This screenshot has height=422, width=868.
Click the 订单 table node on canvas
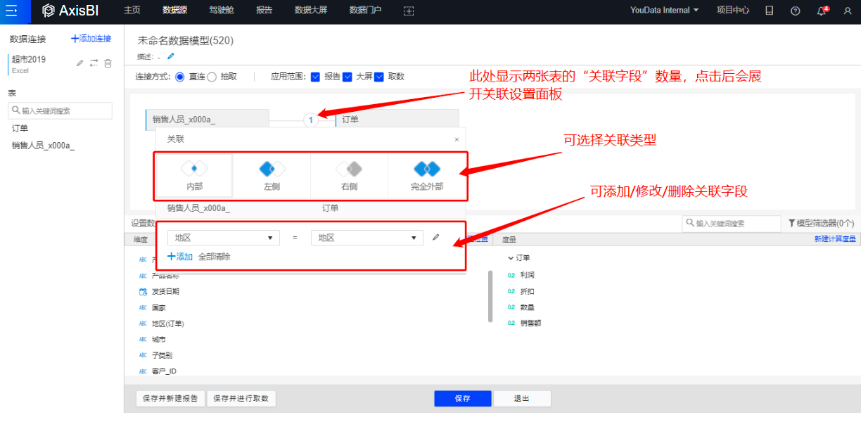397,120
